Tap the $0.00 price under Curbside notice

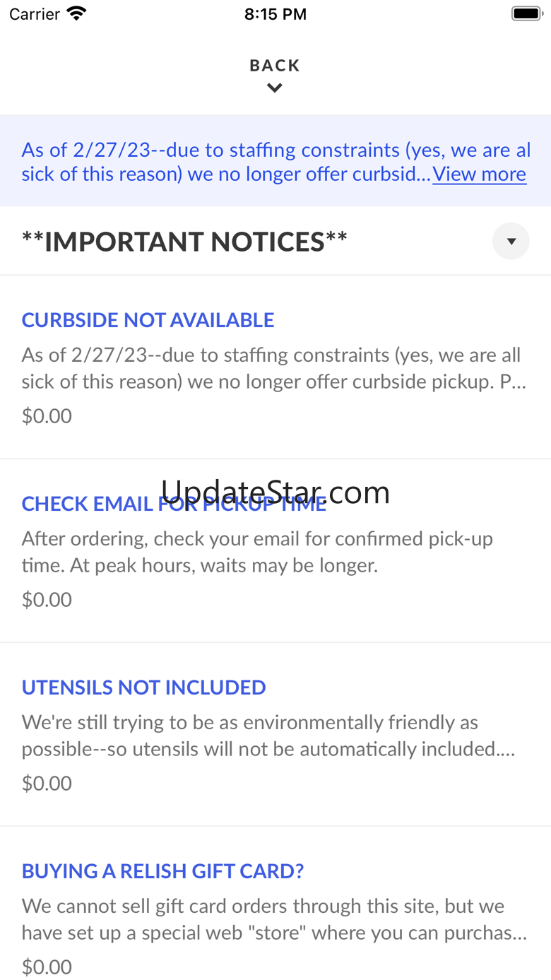pos(47,415)
